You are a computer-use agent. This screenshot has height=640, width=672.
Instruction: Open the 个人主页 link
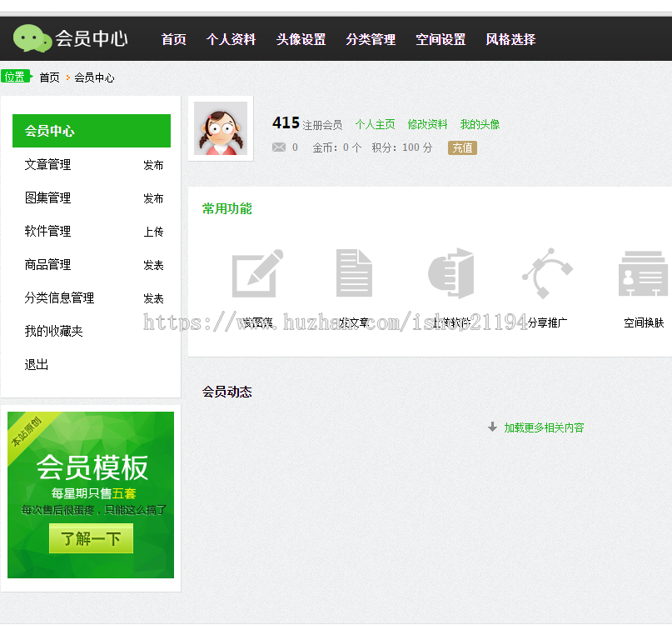coord(375,123)
